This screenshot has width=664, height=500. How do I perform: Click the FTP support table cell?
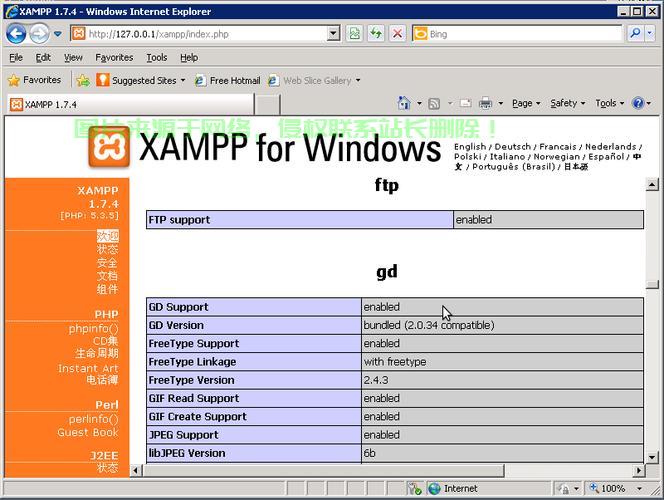tap(300, 220)
